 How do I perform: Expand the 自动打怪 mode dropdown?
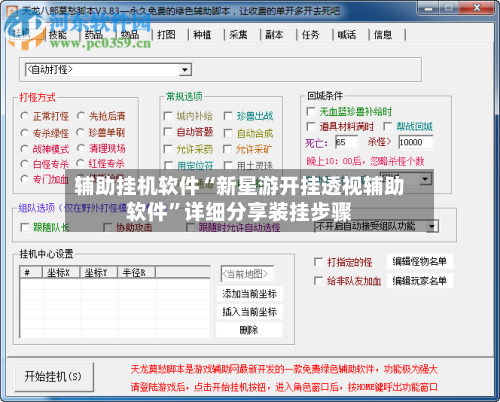coord(185,70)
